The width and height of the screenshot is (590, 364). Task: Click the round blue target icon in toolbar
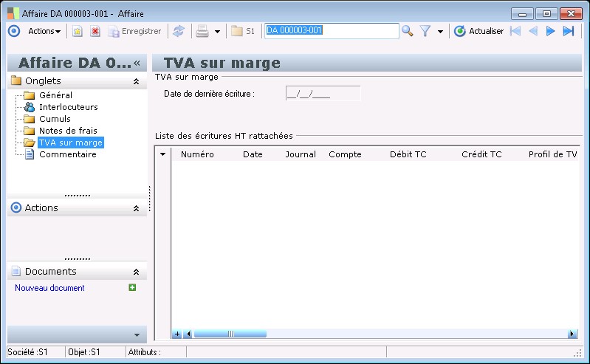(14, 31)
